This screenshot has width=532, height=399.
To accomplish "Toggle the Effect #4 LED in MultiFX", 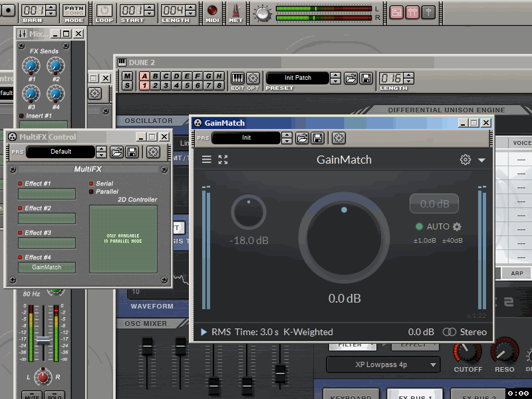I will pyautogui.click(x=20, y=257).
